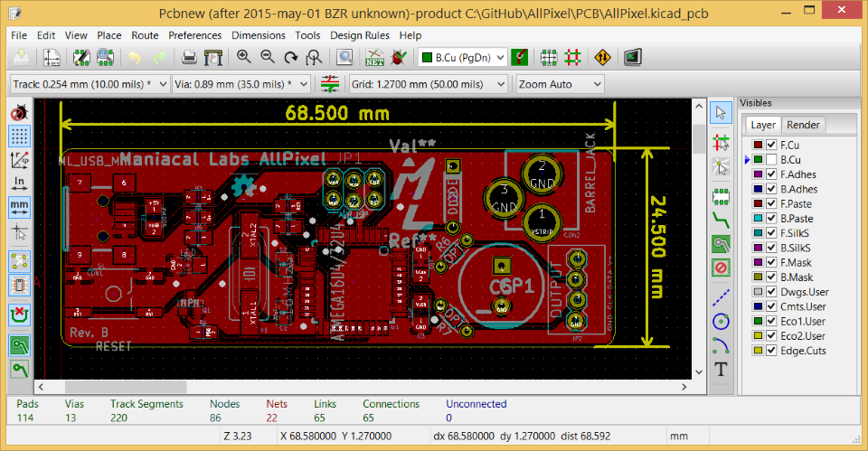Run design rules check bug icon

click(398, 58)
